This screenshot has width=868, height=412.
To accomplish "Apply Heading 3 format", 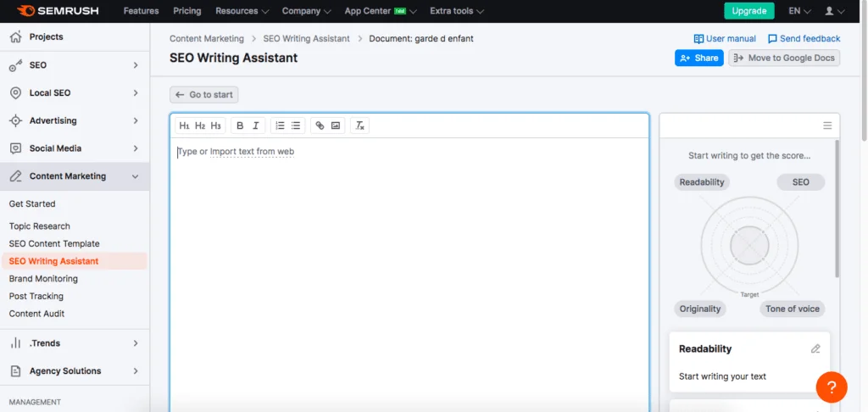I will (x=215, y=125).
